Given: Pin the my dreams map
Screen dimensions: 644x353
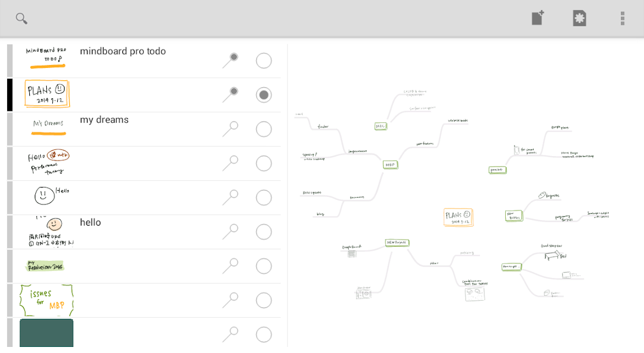Looking at the screenshot, I should point(230,129).
